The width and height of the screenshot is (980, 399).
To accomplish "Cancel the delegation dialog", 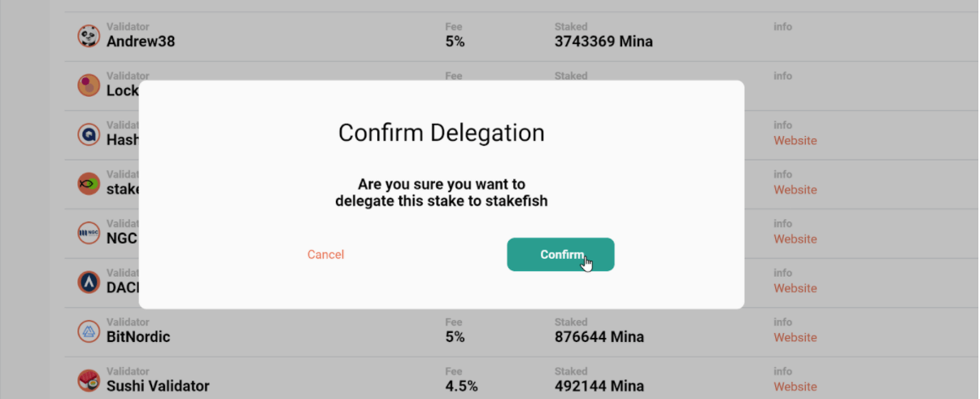I will pos(325,255).
